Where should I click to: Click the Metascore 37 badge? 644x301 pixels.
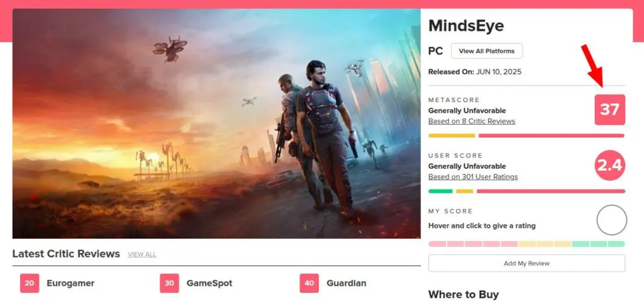pos(610,110)
